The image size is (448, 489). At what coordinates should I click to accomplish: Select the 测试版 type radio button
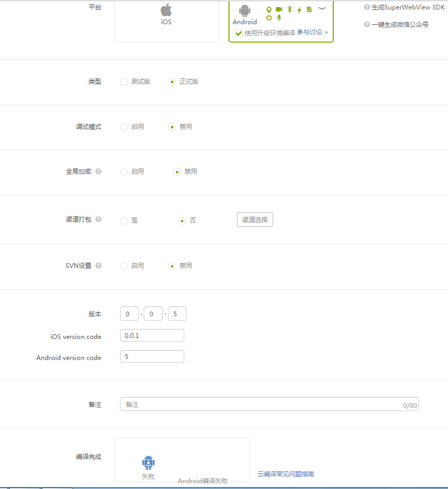pyautogui.click(x=124, y=82)
